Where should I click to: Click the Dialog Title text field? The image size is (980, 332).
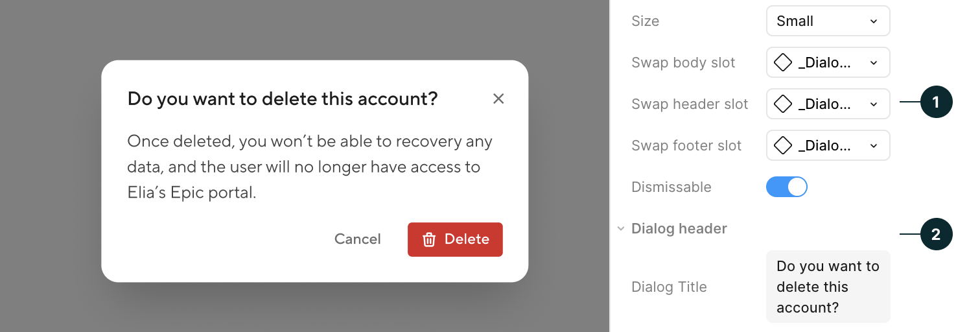coord(828,287)
